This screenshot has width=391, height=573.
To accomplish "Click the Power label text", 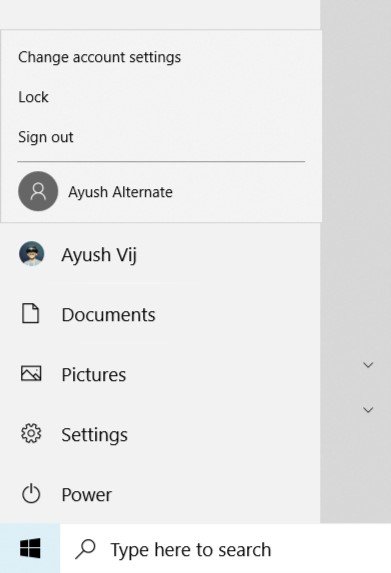I will pos(87,495).
